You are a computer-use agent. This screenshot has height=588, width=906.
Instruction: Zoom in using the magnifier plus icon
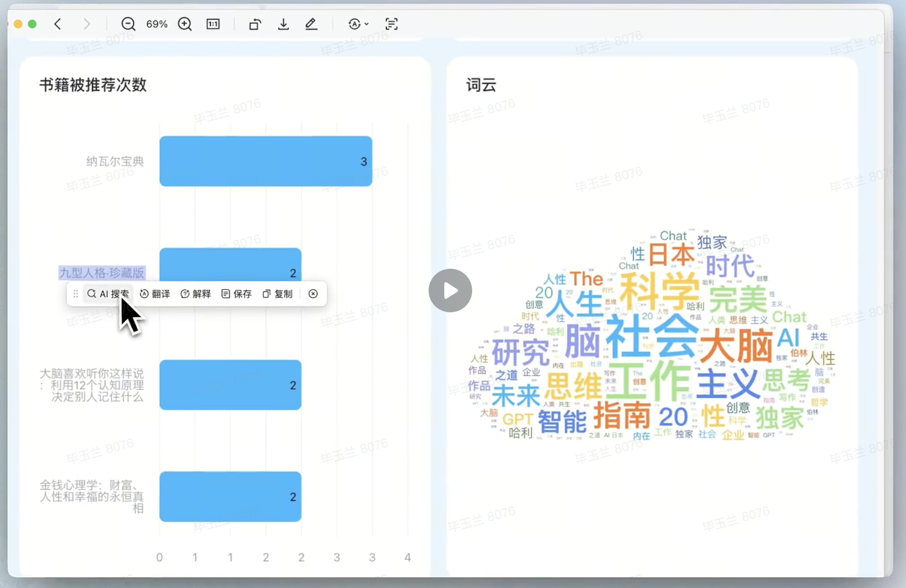(185, 24)
